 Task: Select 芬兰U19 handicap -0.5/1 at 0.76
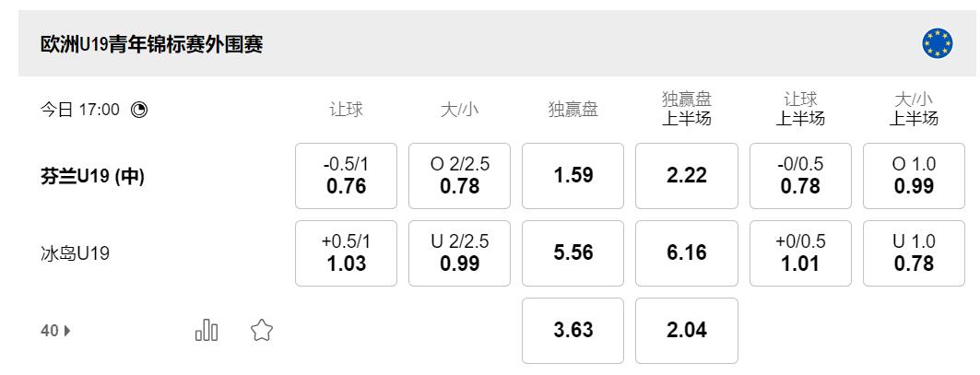pyautogui.click(x=346, y=176)
